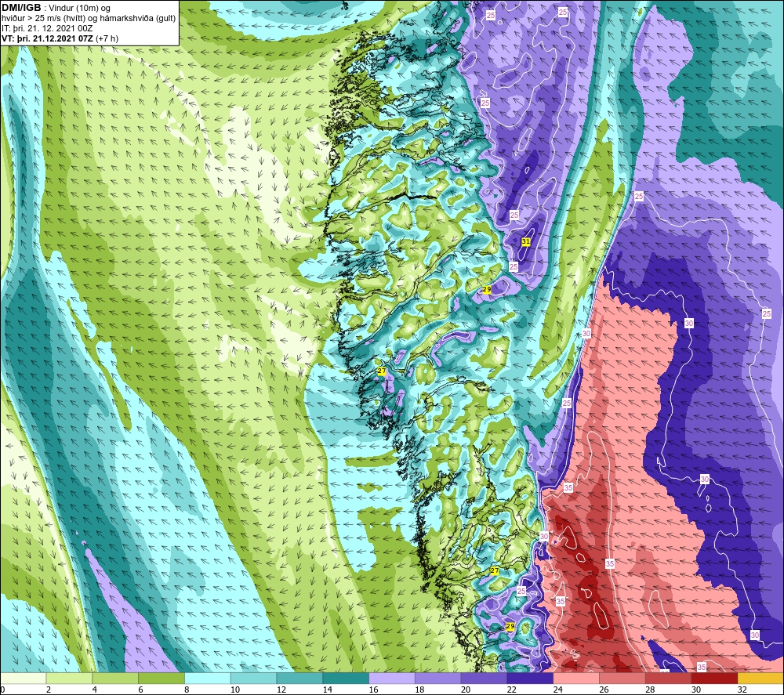Viewport: 784px width, 695px height.
Task: Click the 22–24 m/s dark violet scale segment
Action: click(x=530, y=679)
